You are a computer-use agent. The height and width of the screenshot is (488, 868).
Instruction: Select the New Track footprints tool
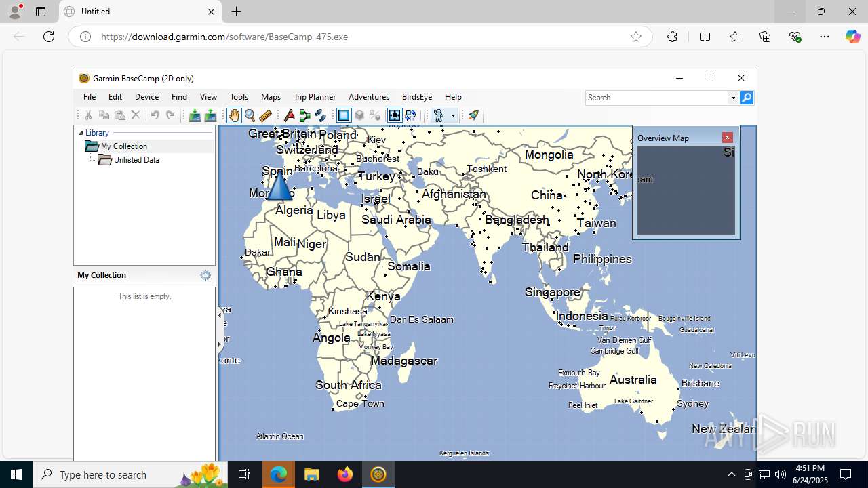(321, 115)
